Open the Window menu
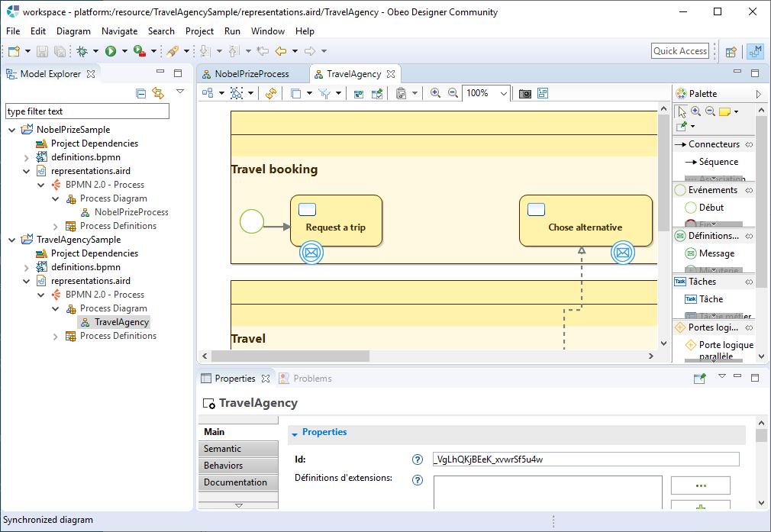The width and height of the screenshot is (771, 532). click(267, 31)
